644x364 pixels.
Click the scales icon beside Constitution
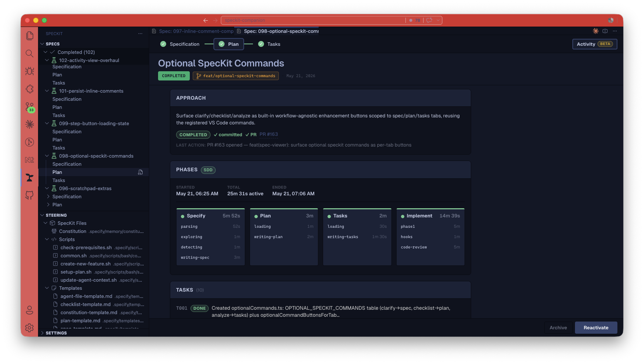pos(54,231)
